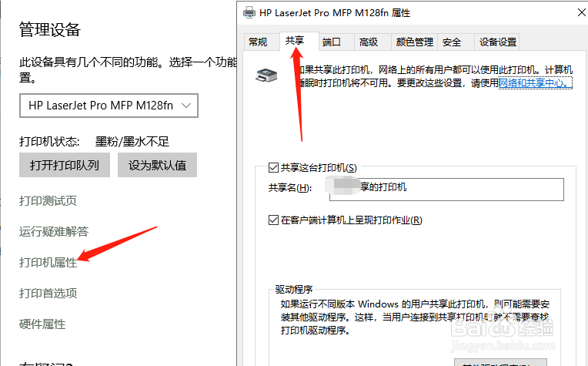The width and height of the screenshot is (588, 366).
Task: Click the 打印测试页 link
Action: 48,201
